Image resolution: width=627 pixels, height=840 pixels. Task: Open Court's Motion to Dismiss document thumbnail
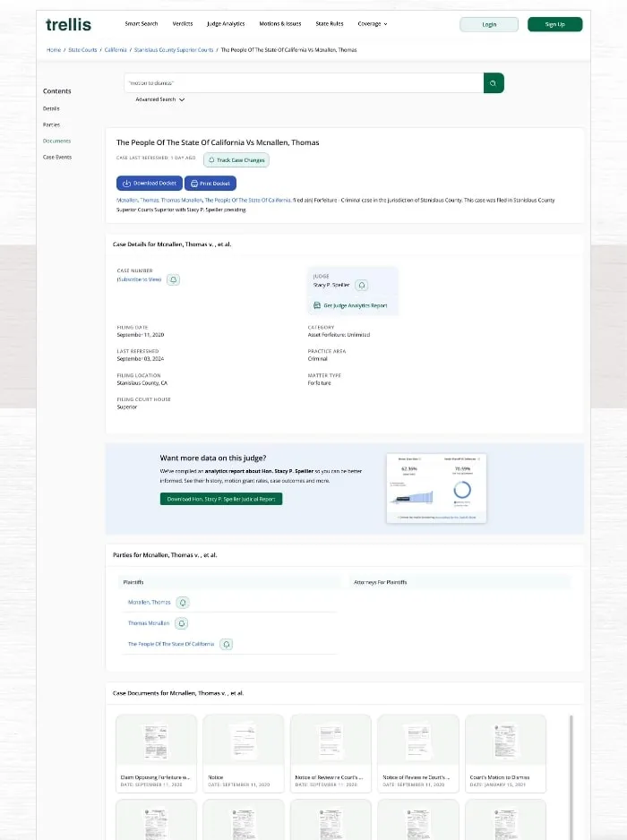pyautogui.click(x=505, y=753)
